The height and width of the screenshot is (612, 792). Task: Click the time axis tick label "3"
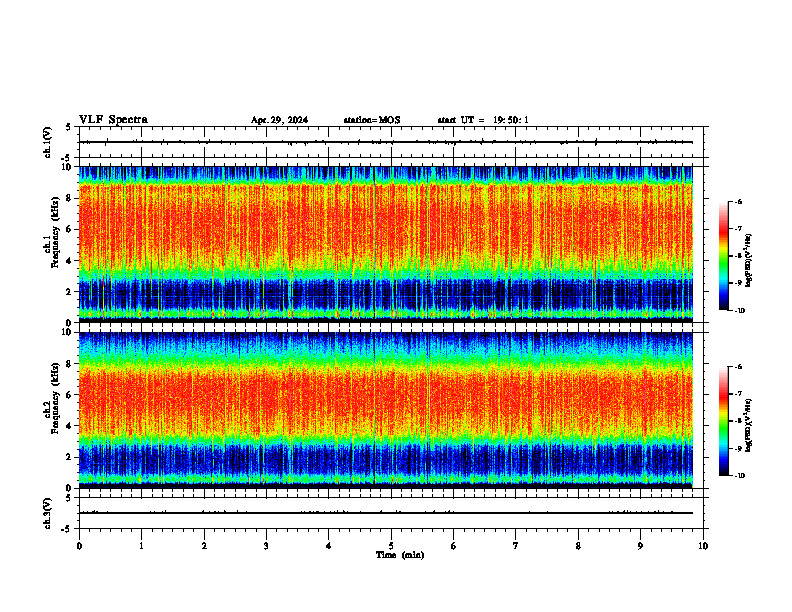[266, 546]
